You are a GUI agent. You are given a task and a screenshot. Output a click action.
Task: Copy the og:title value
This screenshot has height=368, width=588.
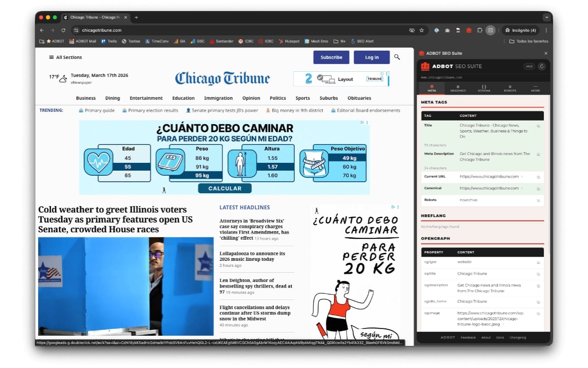[538, 274]
